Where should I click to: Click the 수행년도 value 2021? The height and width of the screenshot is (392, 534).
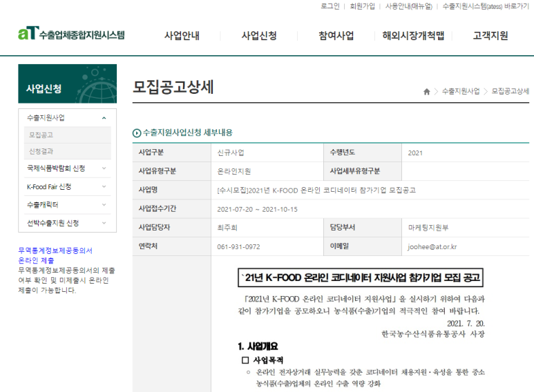pos(415,153)
